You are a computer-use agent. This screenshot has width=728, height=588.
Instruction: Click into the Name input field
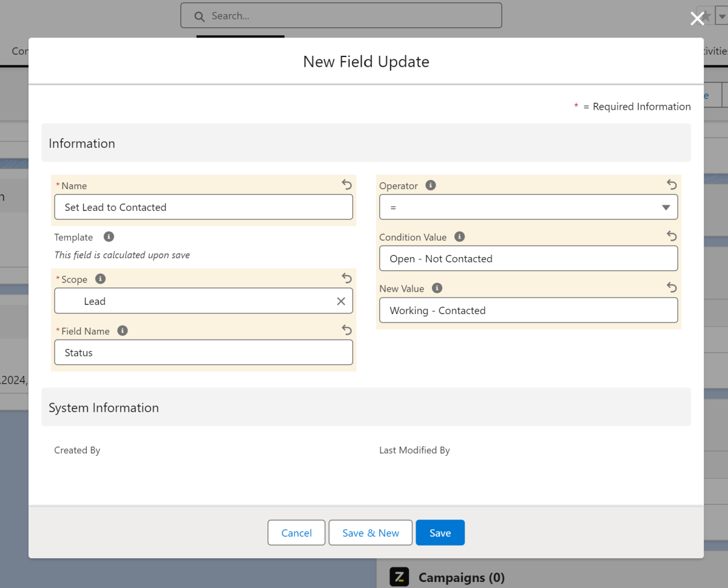tap(203, 207)
